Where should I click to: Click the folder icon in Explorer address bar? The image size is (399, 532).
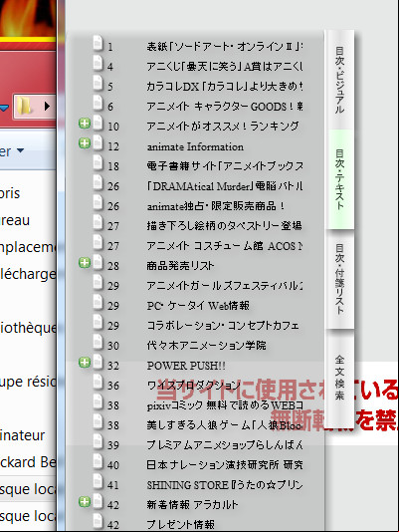25,107
